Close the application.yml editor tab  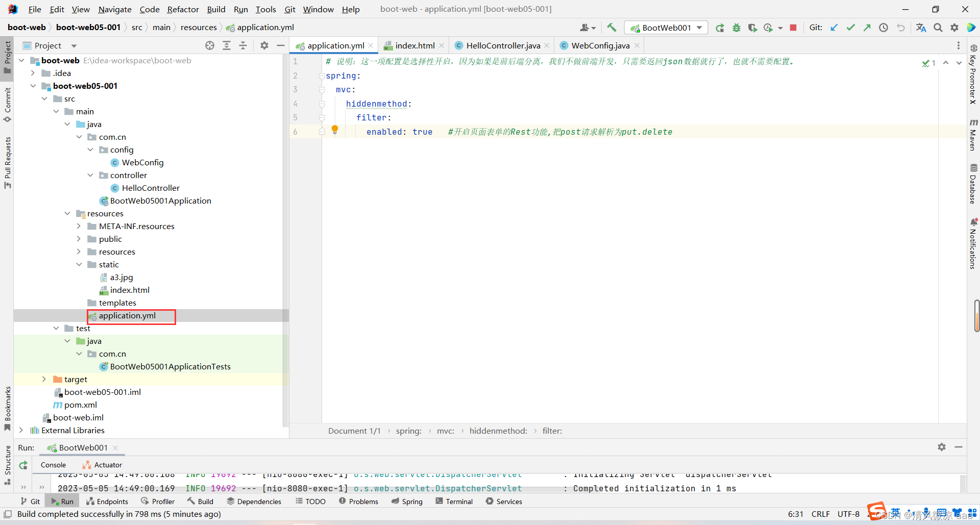point(371,45)
